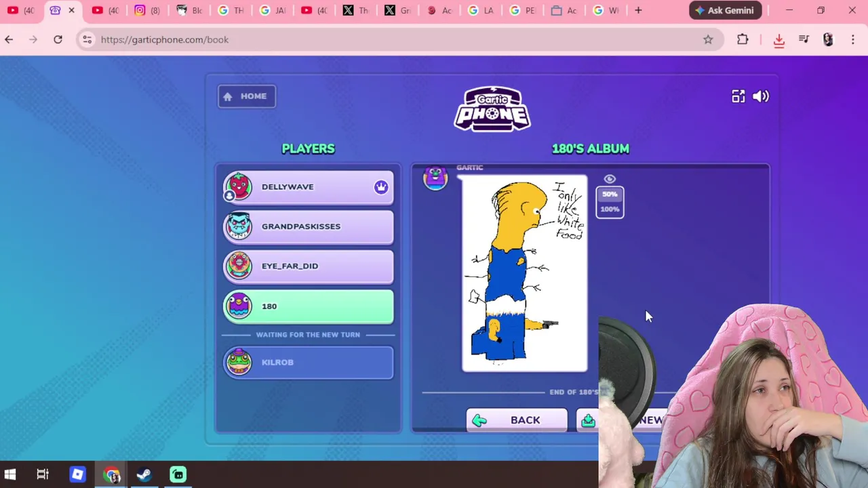This screenshot has width=868, height=488.
Task: Click the HOME button
Action: click(x=247, y=96)
